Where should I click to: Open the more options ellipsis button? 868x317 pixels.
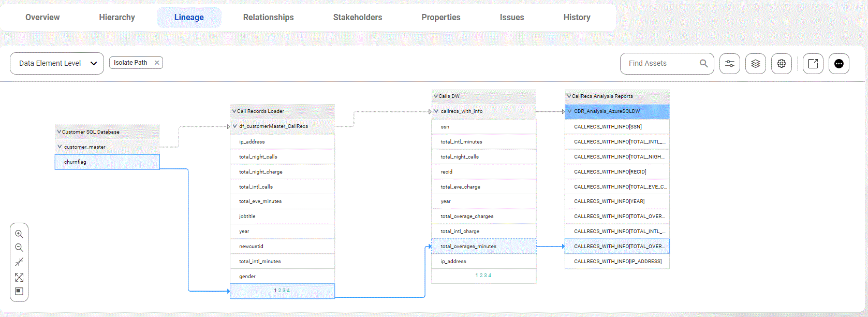(x=838, y=64)
